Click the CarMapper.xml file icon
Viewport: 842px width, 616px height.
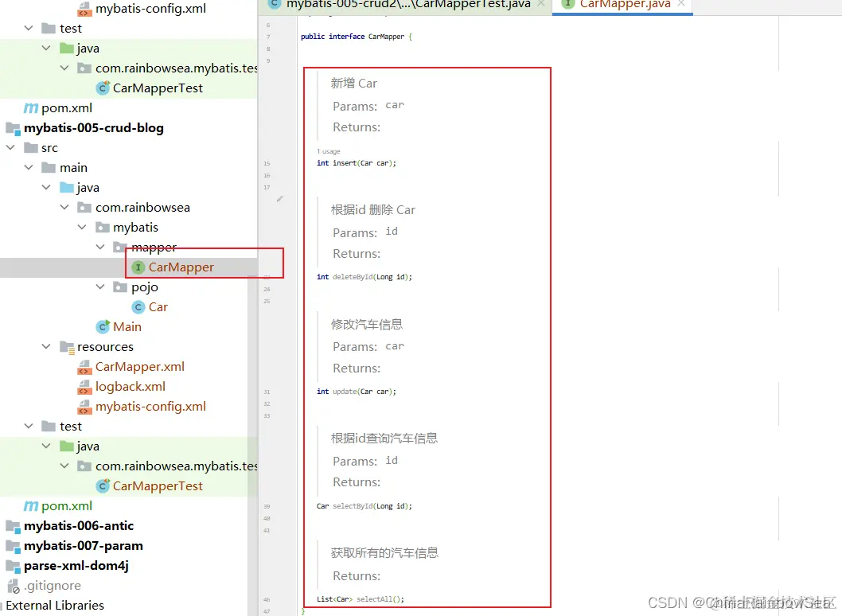click(x=84, y=367)
